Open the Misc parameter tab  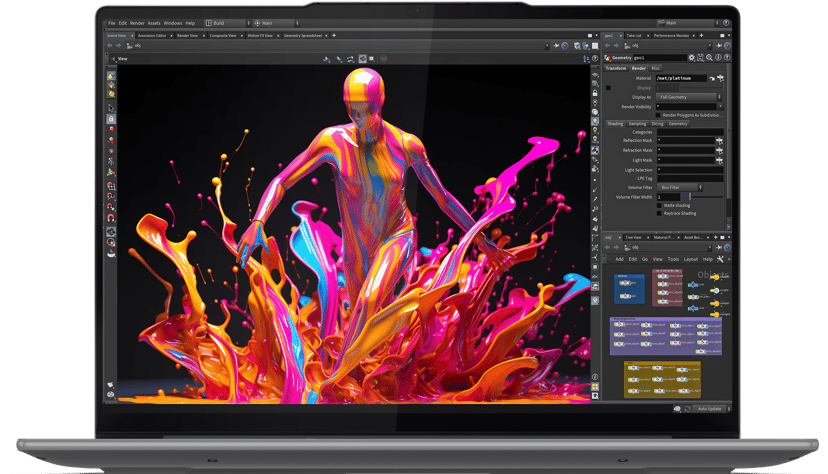[x=655, y=68]
